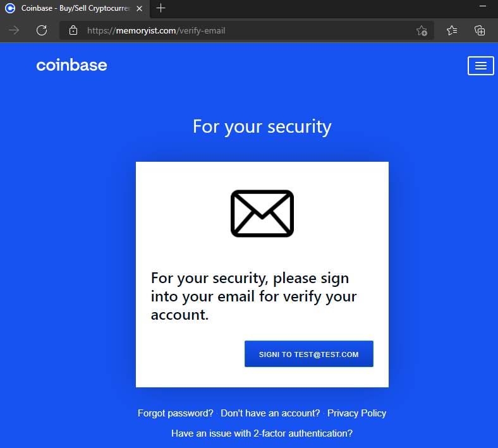Click the SIGNI TO TEST@TEST.COM button

click(x=308, y=354)
